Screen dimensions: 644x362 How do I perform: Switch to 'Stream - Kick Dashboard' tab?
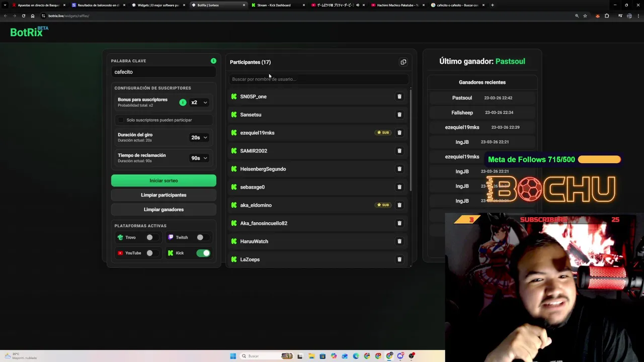278,5
